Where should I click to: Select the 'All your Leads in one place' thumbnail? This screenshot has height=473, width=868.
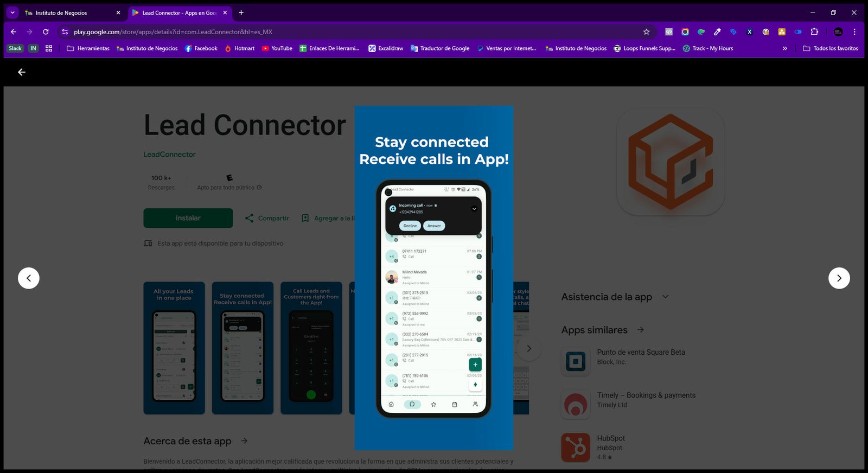coord(174,348)
